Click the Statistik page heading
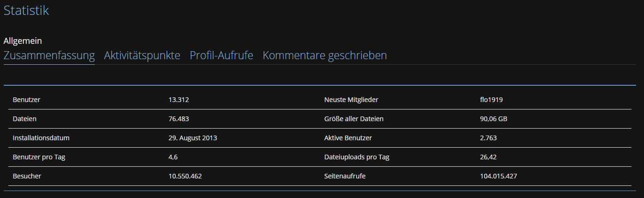Viewport: 644px width, 198px height. [26, 10]
